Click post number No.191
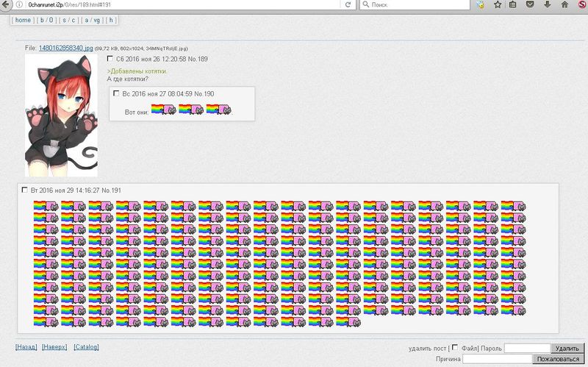Image resolution: width=588 pixels, height=367 pixels. pos(112,190)
